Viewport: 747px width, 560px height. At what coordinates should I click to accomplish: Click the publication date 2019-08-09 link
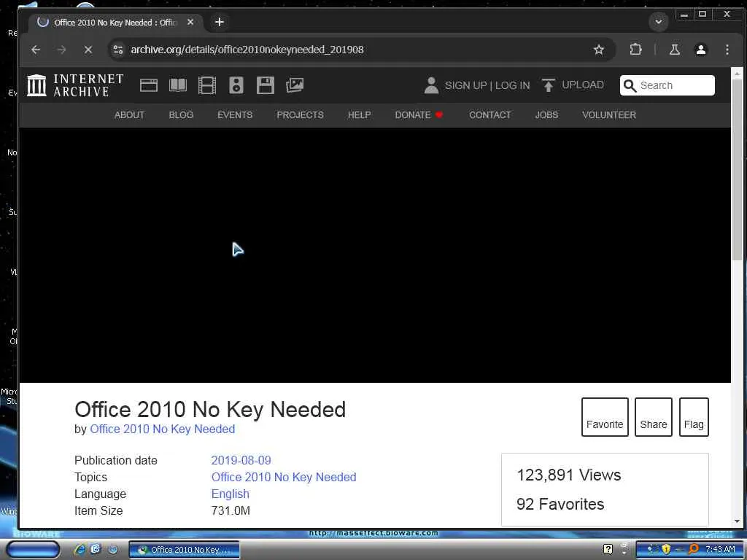(x=241, y=461)
